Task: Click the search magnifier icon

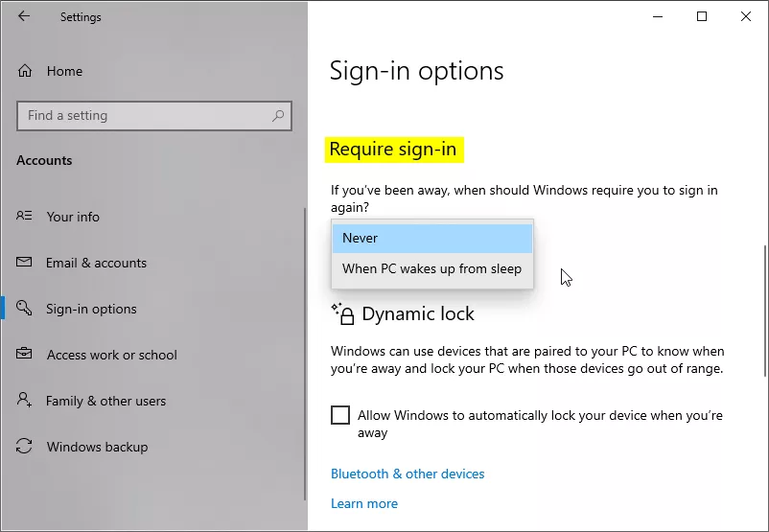Action: tap(278, 116)
